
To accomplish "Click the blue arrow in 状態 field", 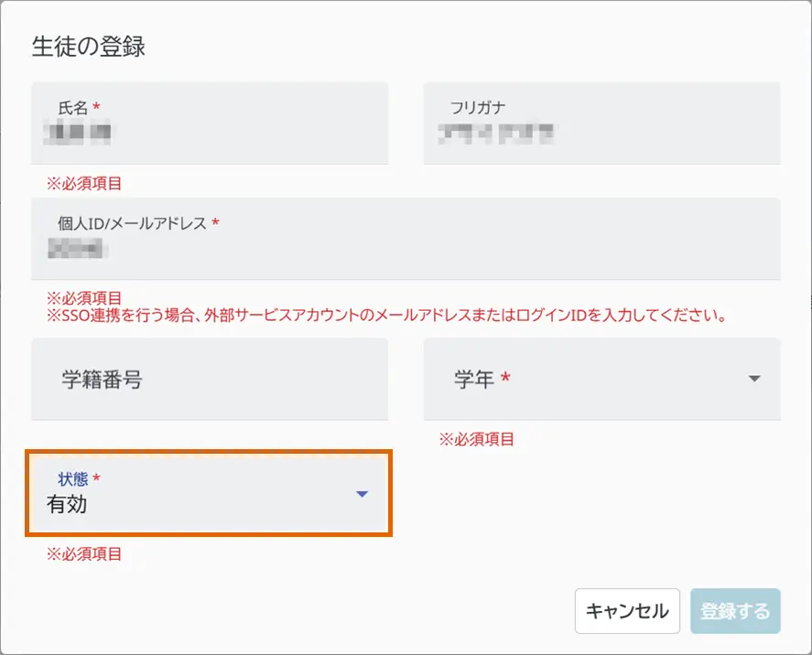I will [362, 495].
